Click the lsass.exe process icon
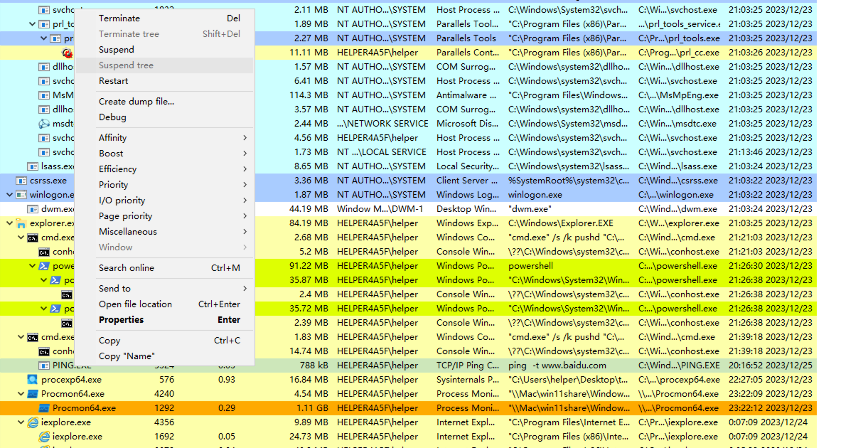This screenshot has height=448, width=868. point(33,166)
